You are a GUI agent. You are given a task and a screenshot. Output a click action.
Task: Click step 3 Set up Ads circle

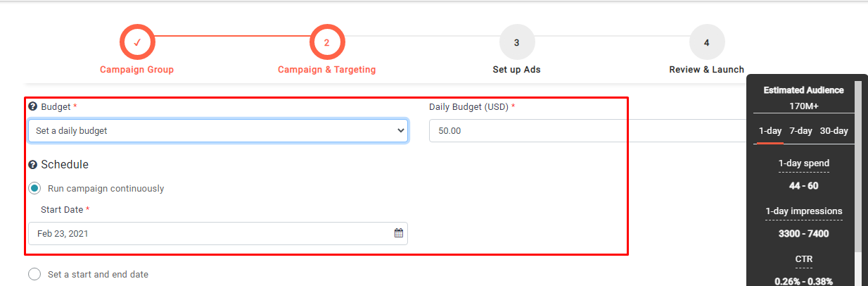pyautogui.click(x=516, y=42)
